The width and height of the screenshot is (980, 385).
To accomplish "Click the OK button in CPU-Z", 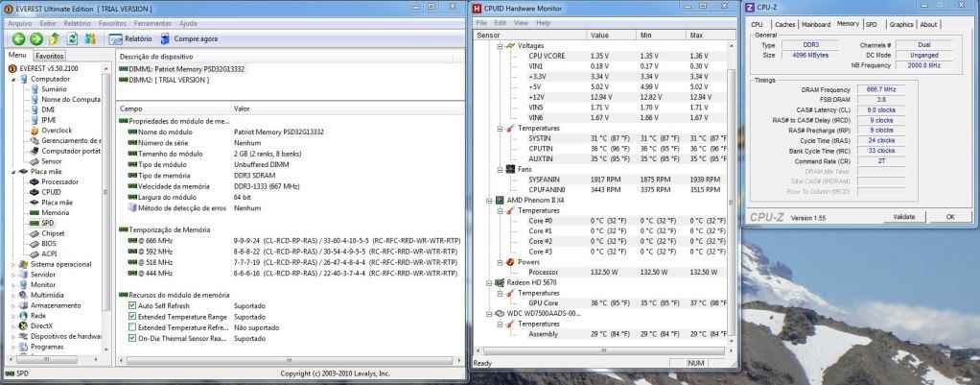I will [950, 217].
